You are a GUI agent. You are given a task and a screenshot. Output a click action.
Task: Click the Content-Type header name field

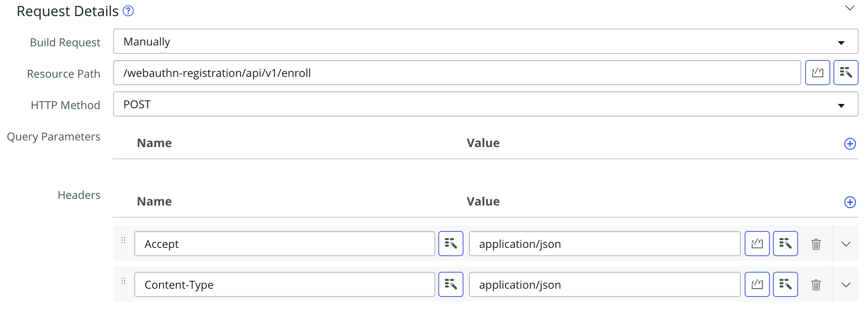[284, 284]
